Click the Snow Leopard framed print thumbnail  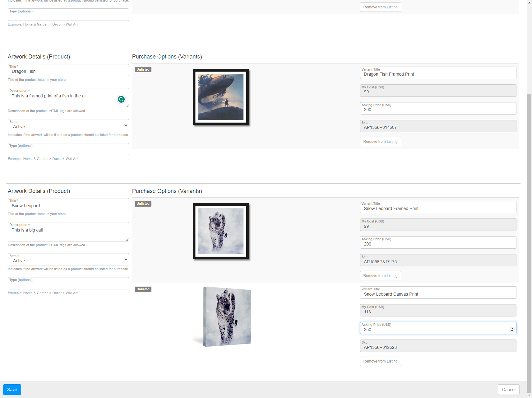pos(221,231)
